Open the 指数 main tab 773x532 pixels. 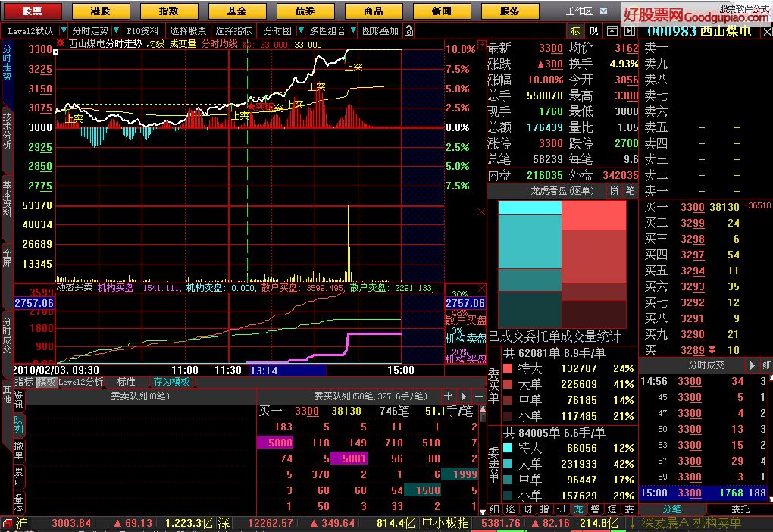pos(168,11)
